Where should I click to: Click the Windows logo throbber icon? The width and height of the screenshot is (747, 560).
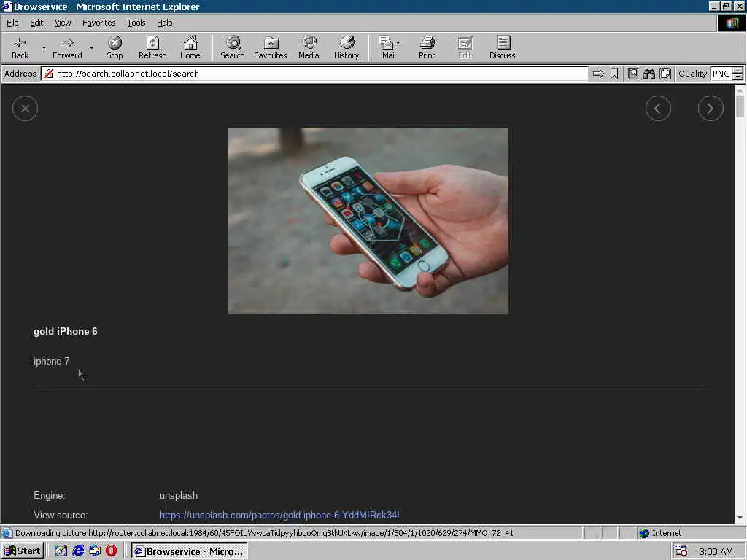coord(731,23)
